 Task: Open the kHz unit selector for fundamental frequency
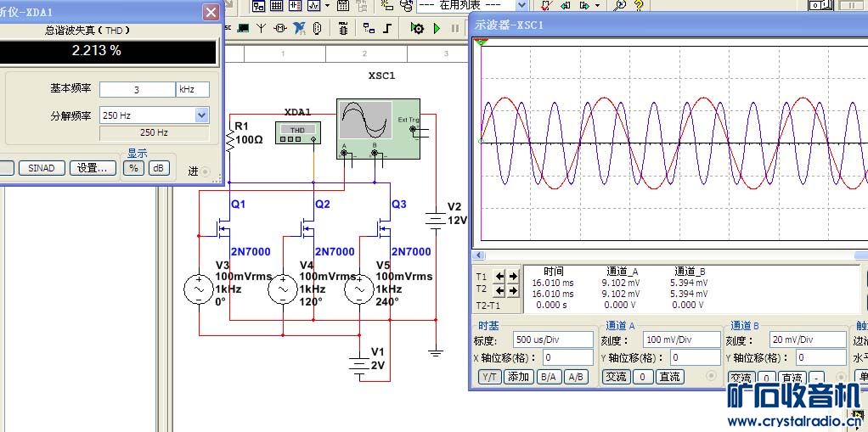click(192, 89)
